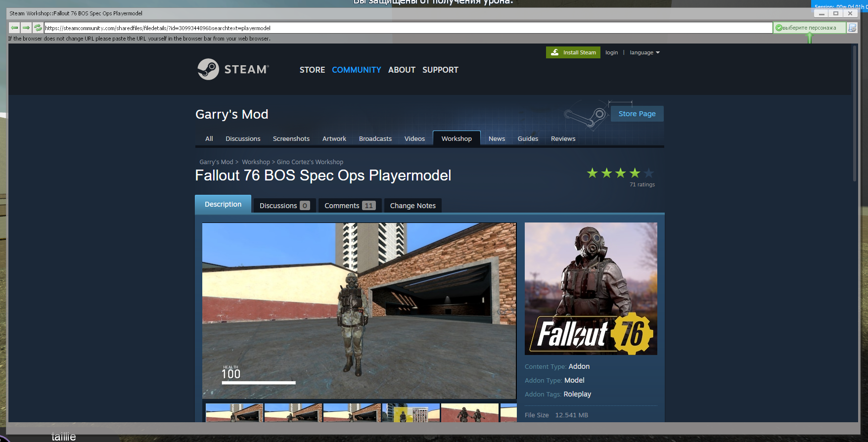Click the "taillie" name in the game HUD

point(64,437)
